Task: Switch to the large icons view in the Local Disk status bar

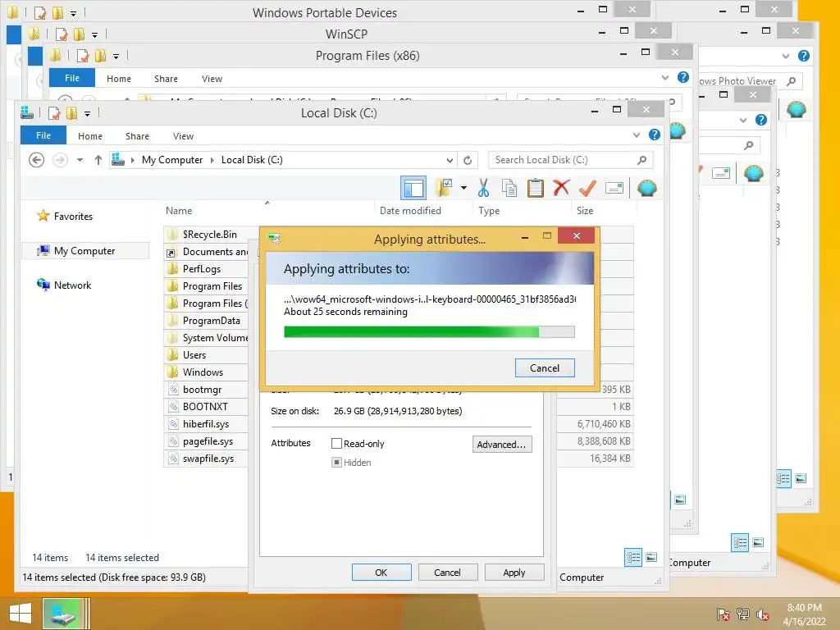Action: point(651,558)
